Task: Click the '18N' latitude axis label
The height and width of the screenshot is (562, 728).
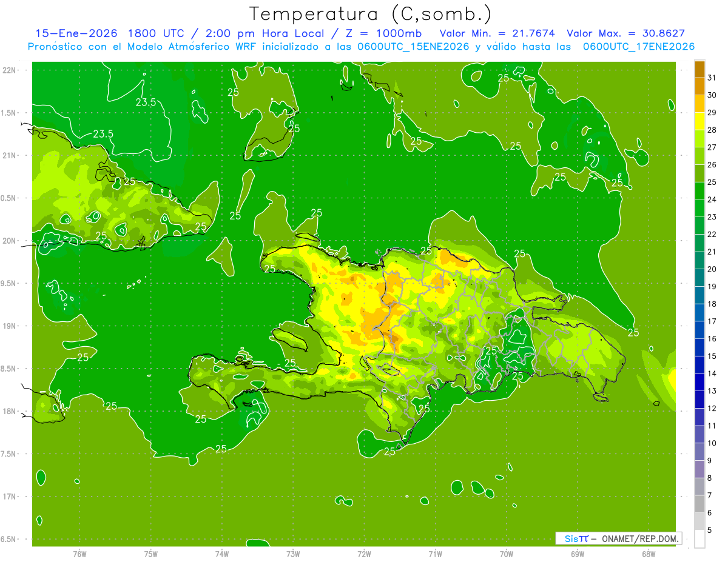Action: 9,411
